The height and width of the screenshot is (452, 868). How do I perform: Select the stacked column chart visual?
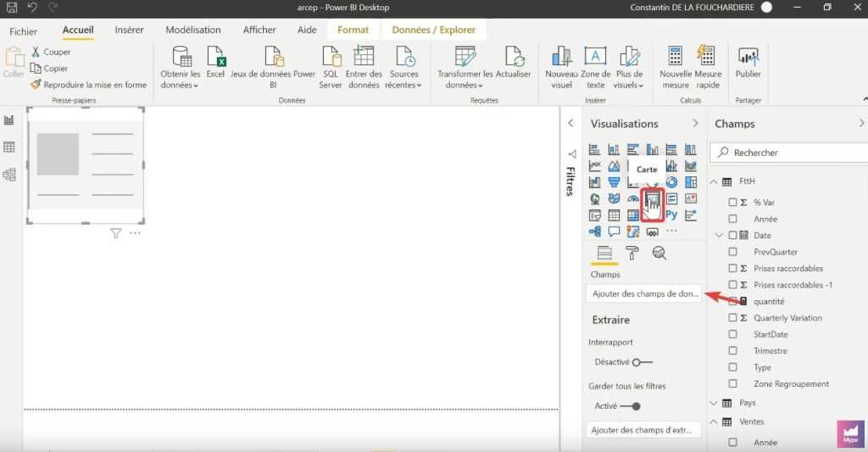[614, 149]
